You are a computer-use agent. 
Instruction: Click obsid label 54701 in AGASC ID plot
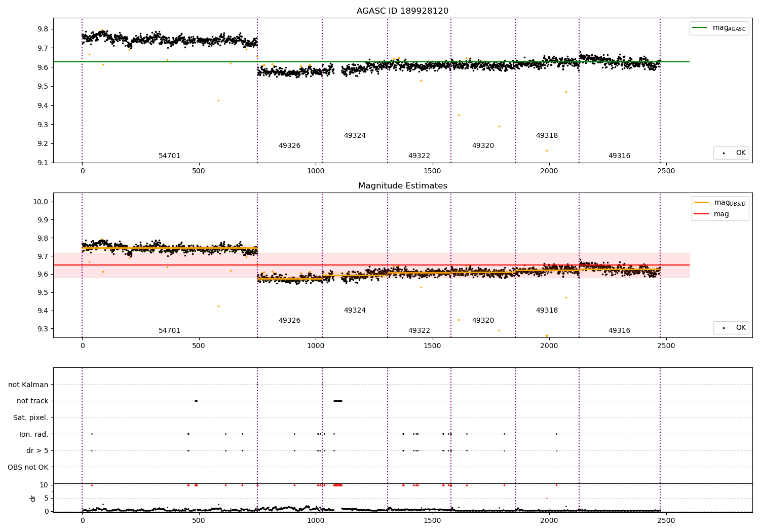pos(169,156)
